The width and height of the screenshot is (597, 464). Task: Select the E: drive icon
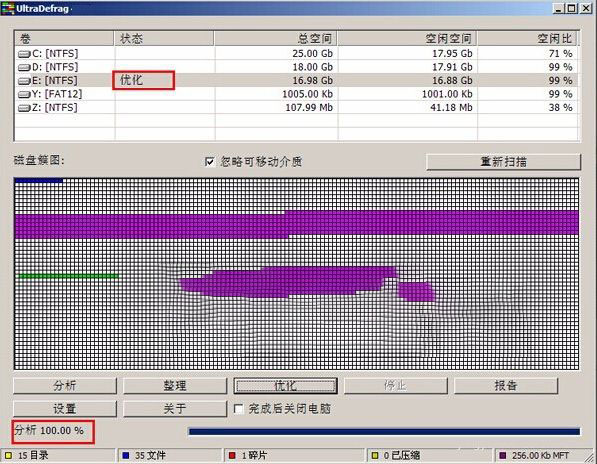[24, 81]
